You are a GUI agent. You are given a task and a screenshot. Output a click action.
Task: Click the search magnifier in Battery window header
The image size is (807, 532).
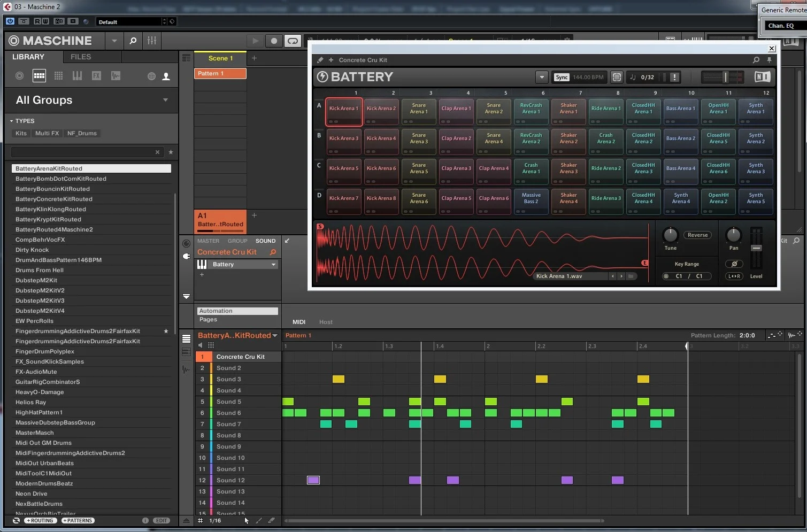(x=756, y=60)
